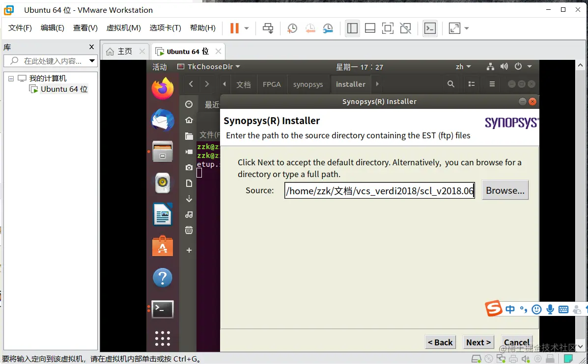Viewport: 588px width, 364px height.
Task: Open the 文件(F) menu in VMware
Action: (x=20, y=28)
